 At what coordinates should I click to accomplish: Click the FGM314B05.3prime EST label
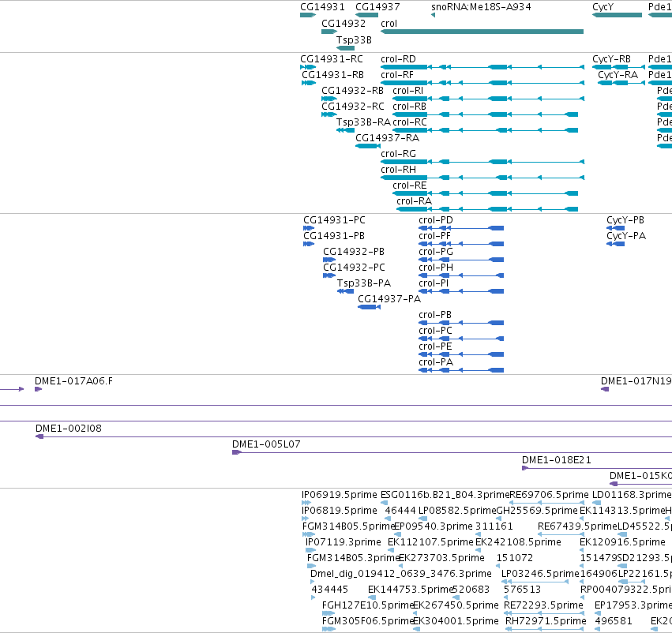[x=353, y=558]
